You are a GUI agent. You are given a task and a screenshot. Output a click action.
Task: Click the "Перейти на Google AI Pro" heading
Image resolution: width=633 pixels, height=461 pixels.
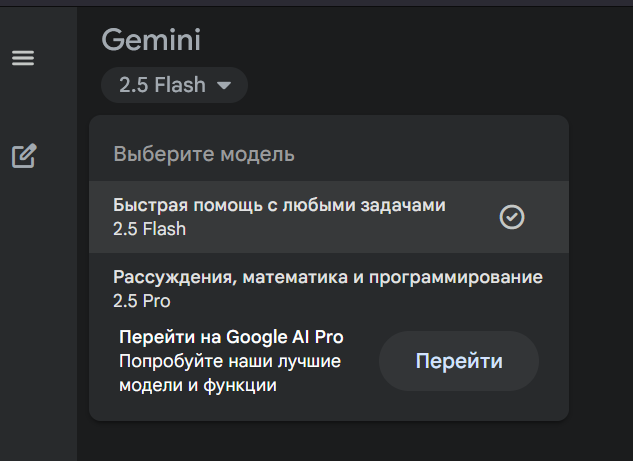pos(231,337)
